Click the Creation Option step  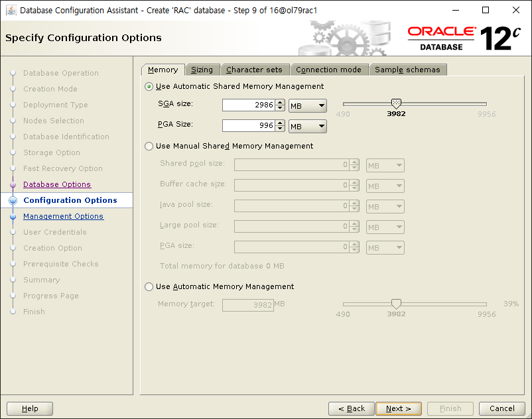pos(52,248)
